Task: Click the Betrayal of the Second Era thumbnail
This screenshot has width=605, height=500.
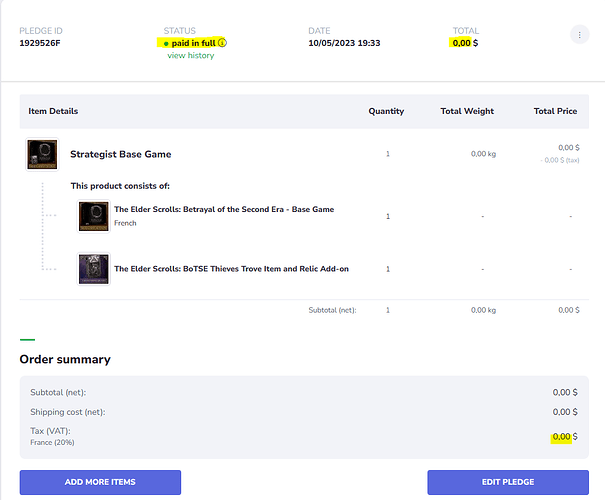Action: tap(93, 216)
